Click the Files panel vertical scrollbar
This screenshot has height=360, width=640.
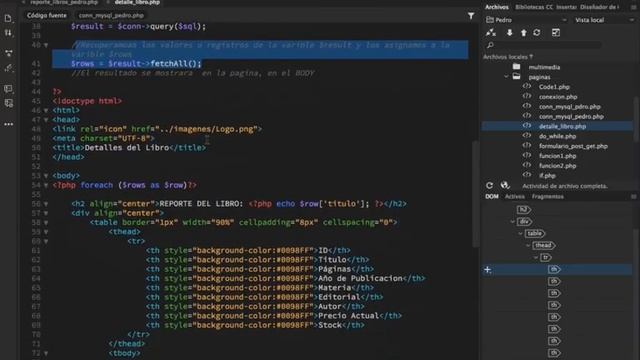636,119
